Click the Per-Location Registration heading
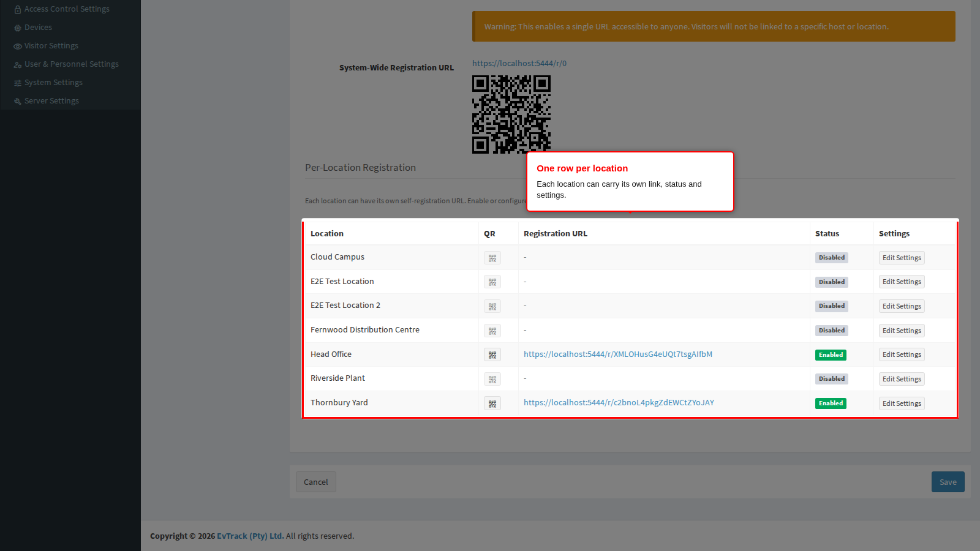This screenshot has width=980, height=551. click(360, 168)
